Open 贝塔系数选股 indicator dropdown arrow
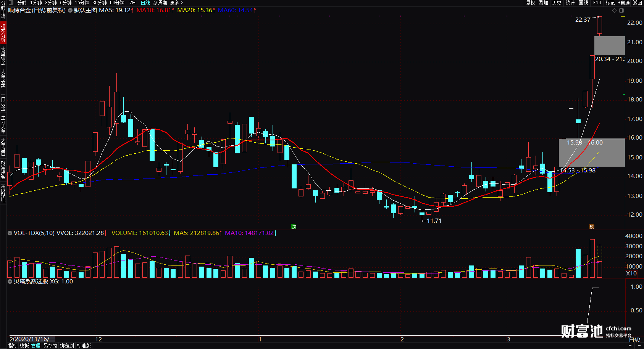The image size is (644, 349). pyautogui.click(x=10, y=281)
